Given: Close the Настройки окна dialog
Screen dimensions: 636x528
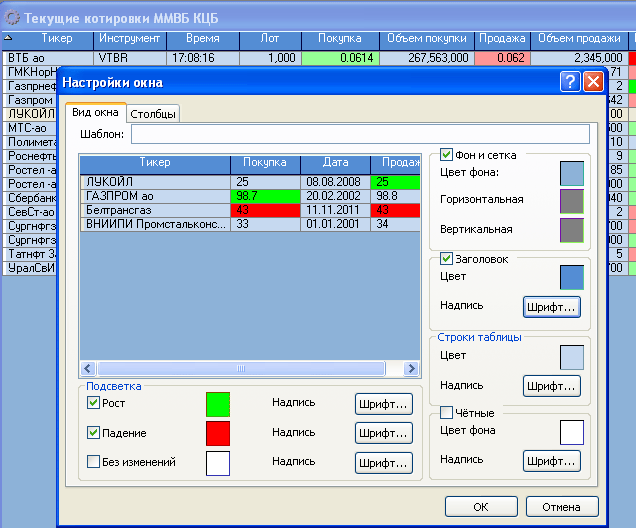Looking at the screenshot, I should [x=593, y=82].
